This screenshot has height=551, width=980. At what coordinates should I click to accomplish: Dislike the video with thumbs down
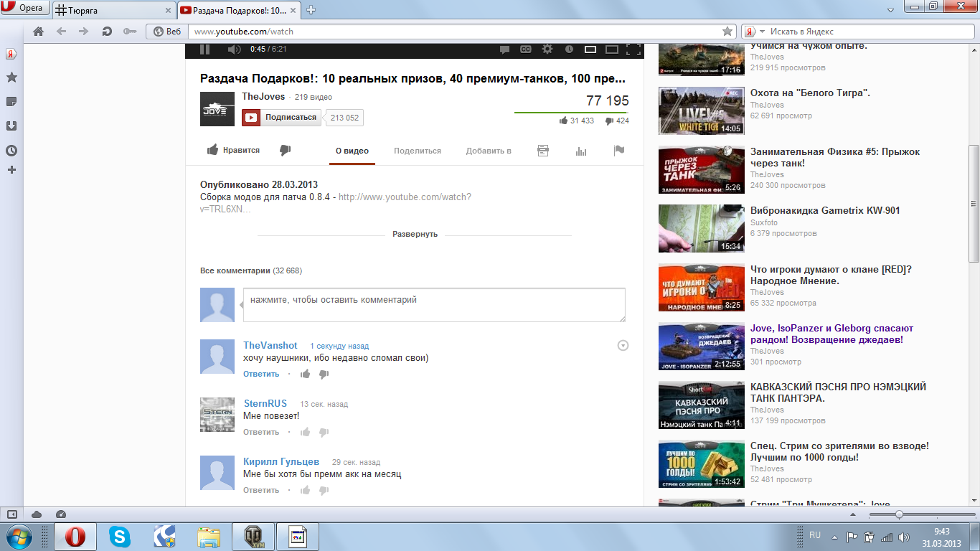285,150
